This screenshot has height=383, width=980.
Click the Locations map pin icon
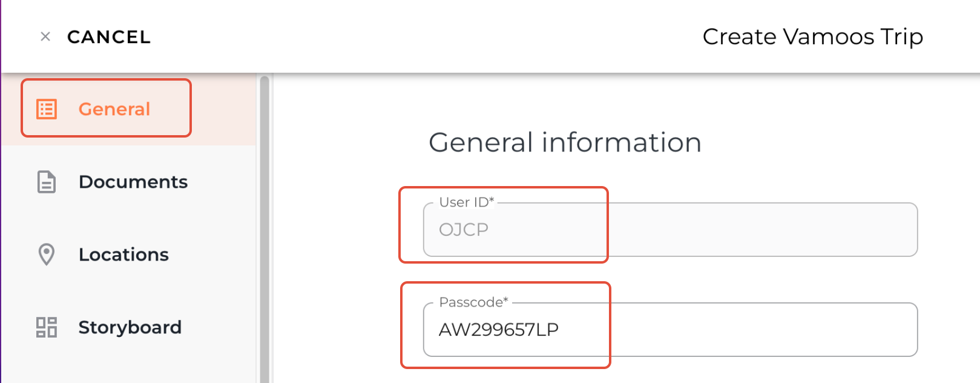(47, 255)
